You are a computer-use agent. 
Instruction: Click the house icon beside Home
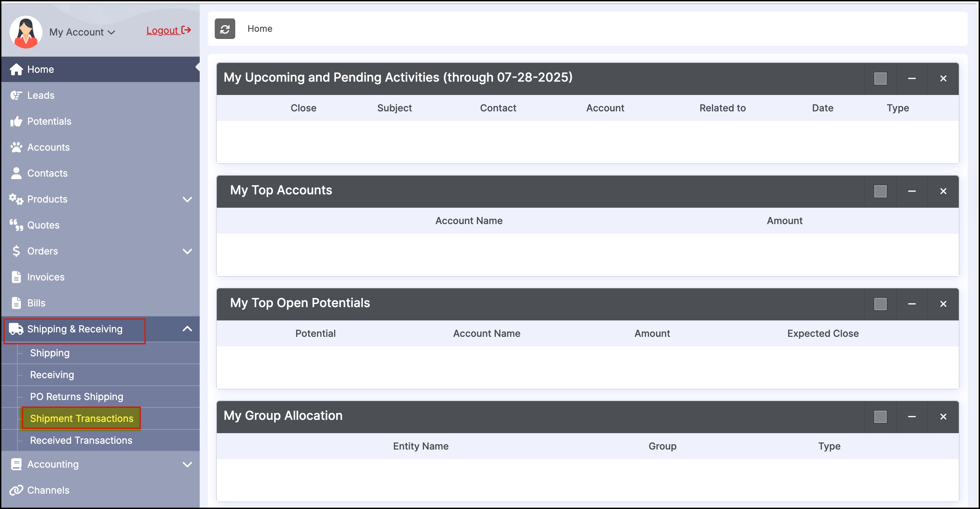pos(16,69)
